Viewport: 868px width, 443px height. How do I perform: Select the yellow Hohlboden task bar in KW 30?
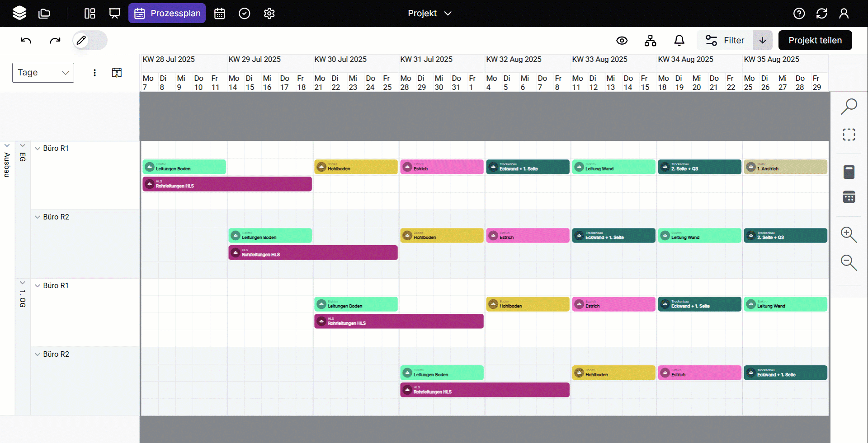click(x=356, y=167)
